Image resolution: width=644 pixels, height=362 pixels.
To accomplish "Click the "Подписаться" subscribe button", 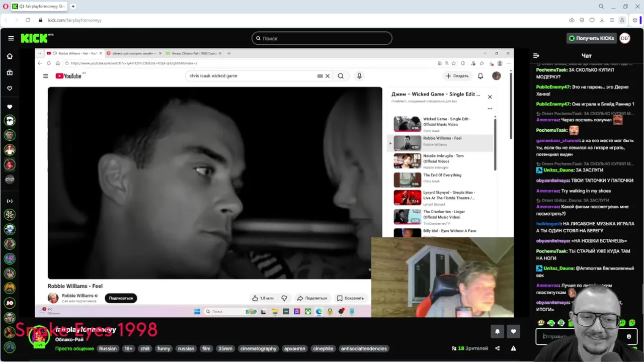I will coord(121,298).
